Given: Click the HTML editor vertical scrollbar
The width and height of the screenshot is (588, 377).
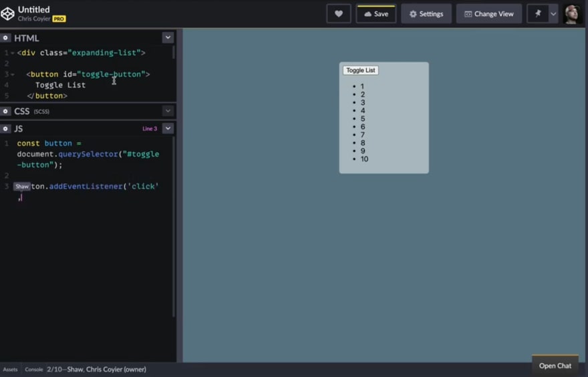Looking at the screenshot, I should (x=174, y=52).
